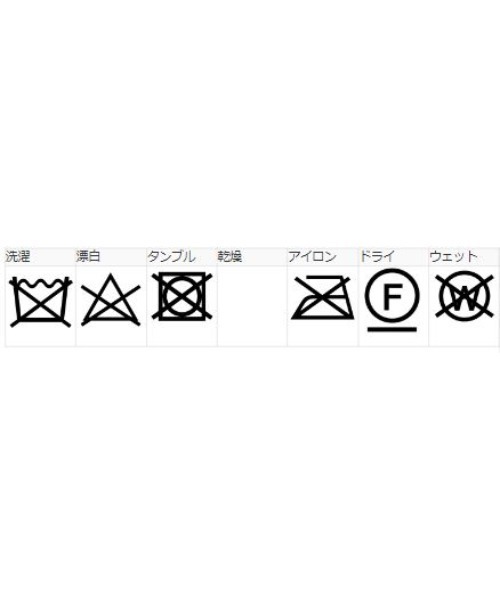Click the 洗濯 column header
The width and height of the screenshot is (500, 600).
tap(18, 256)
